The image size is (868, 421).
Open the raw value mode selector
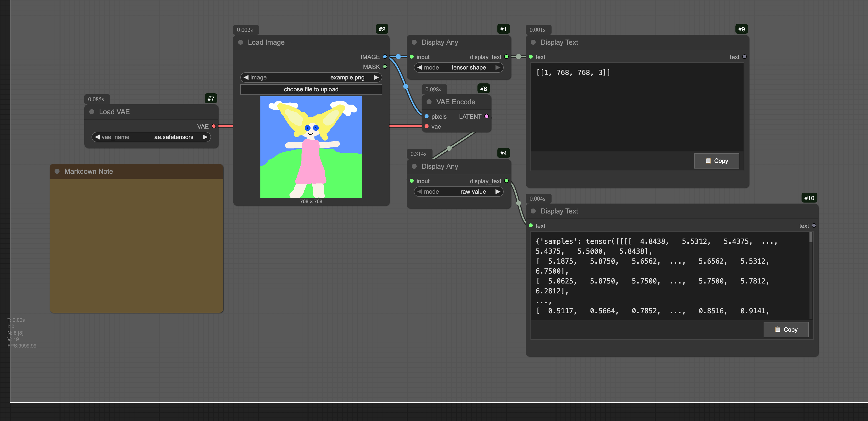tap(459, 192)
